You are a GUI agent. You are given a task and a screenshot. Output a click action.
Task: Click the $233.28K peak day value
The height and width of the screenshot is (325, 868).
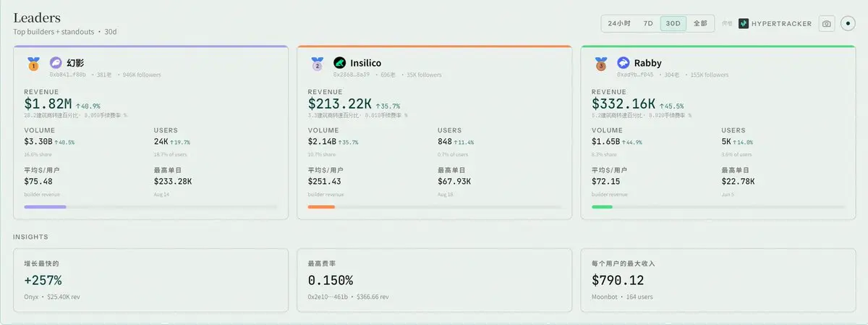coord(173,181)
